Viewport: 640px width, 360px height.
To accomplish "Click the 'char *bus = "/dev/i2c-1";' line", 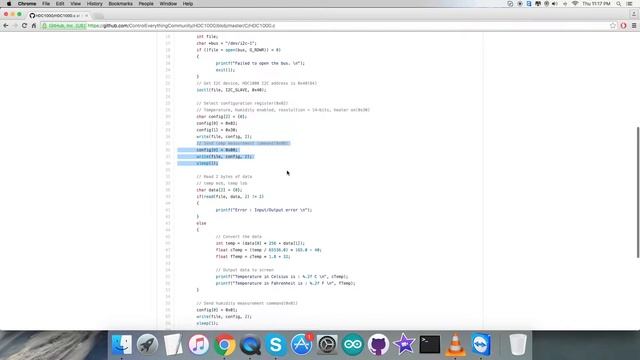I will coord(227,43).
